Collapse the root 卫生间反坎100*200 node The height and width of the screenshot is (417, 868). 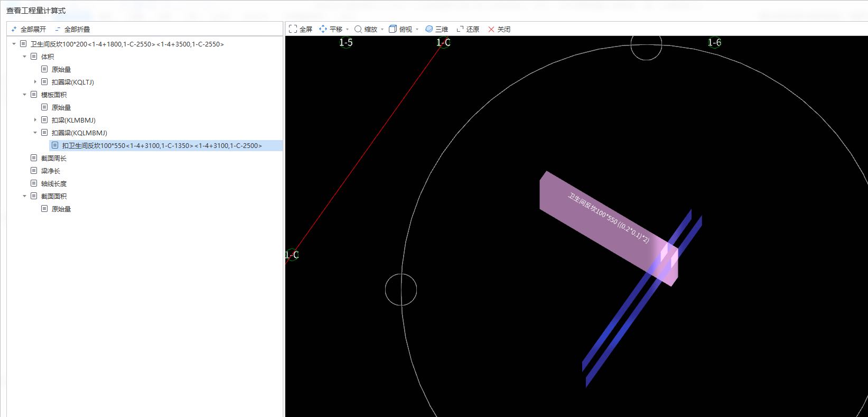(14, 44)
